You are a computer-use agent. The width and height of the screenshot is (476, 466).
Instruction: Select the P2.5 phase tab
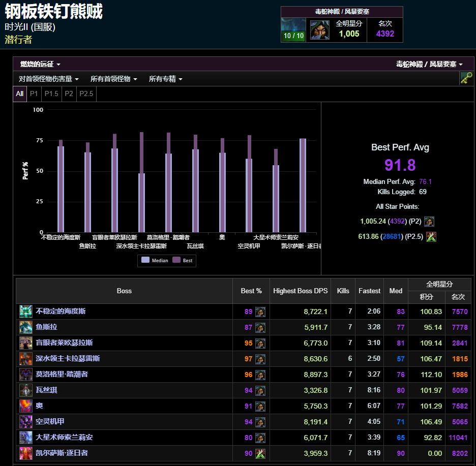click(86, 94)
